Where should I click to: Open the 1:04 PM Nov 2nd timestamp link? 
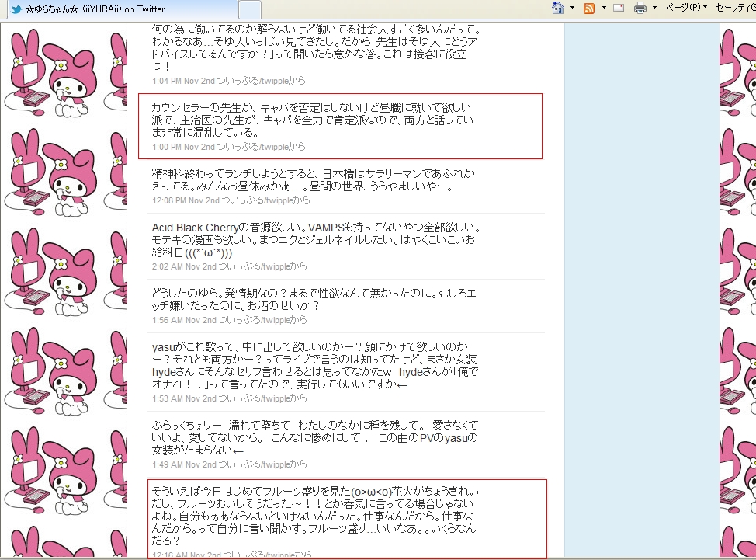[183, 81]
